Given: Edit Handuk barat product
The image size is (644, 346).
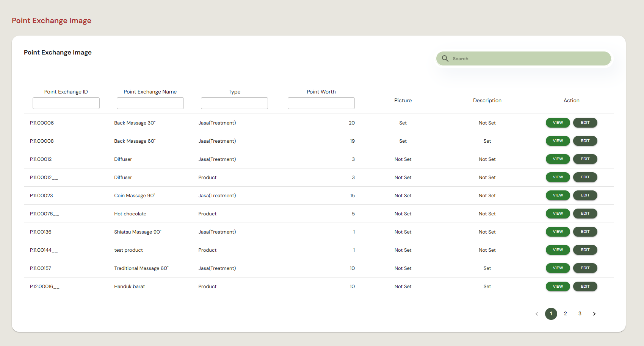Looking at the screenshot, I should click(585, 287).
